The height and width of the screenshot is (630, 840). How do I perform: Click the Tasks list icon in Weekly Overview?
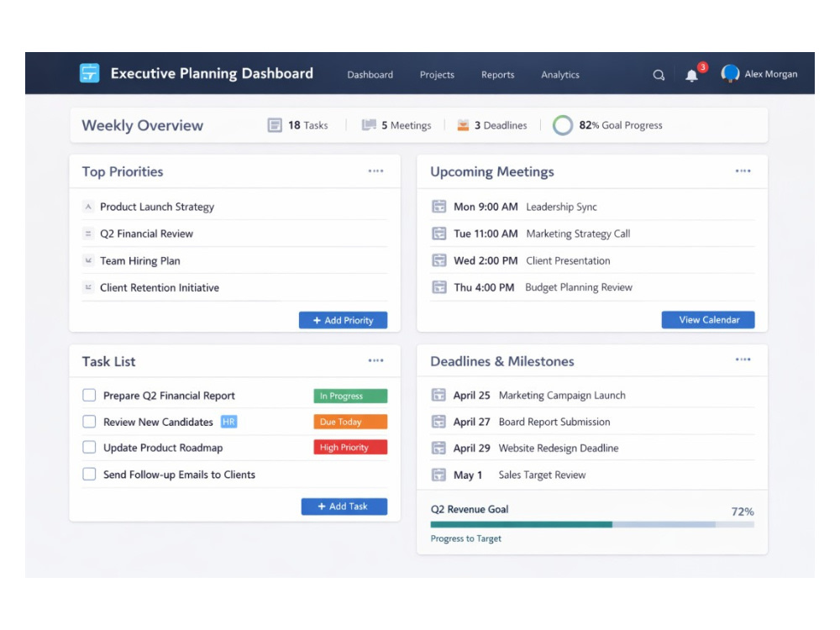(x=275, y=125)
